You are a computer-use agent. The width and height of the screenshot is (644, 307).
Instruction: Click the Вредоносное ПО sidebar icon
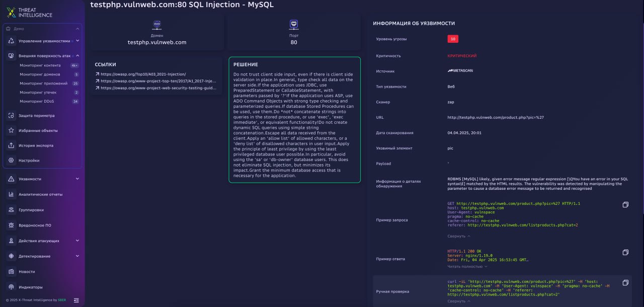(11, 225)
